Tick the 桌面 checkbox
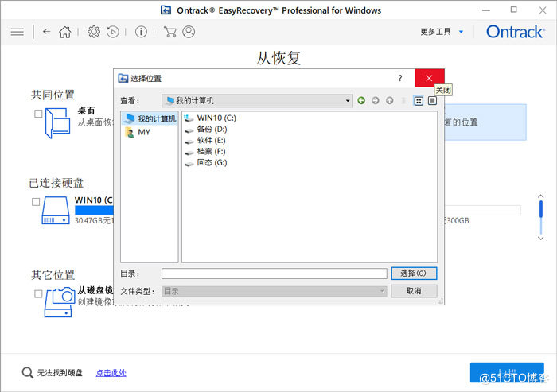The height and width of the screenshot is (392, 557). [x=38, y=114]
